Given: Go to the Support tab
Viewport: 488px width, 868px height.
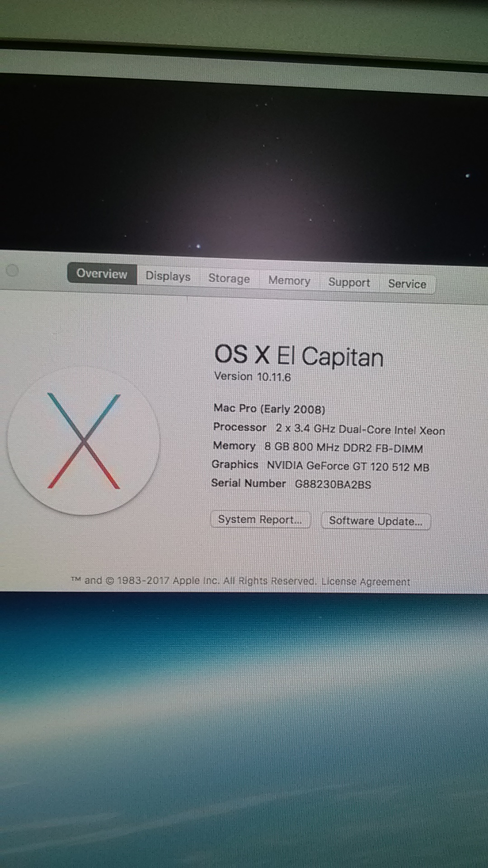Looking at the screenshot, I should [x=349, y=283].
